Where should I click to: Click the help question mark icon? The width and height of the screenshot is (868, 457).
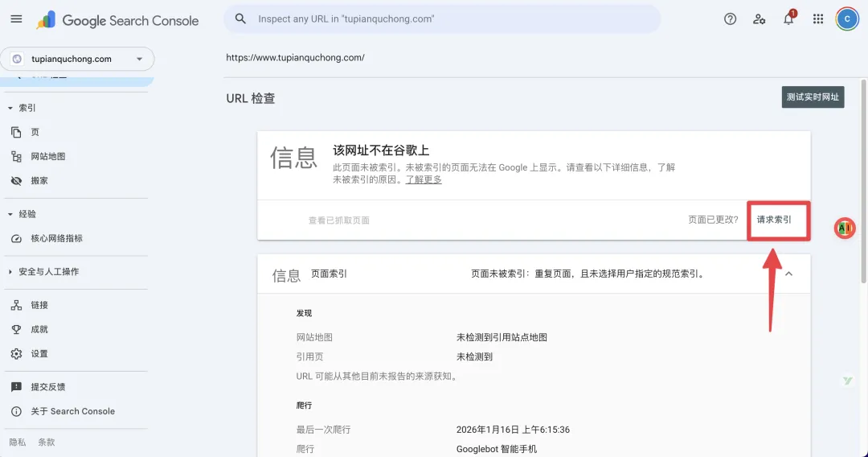coord(730,19)
